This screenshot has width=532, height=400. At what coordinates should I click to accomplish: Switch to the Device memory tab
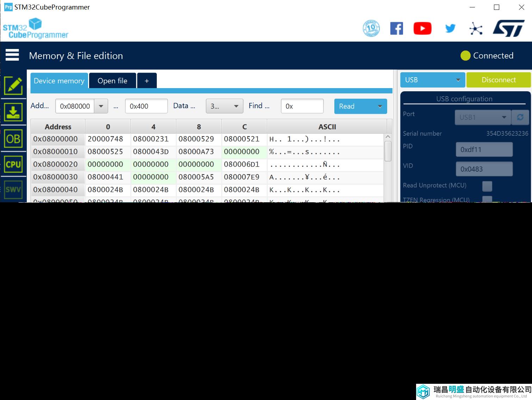[x=59, y=81]
